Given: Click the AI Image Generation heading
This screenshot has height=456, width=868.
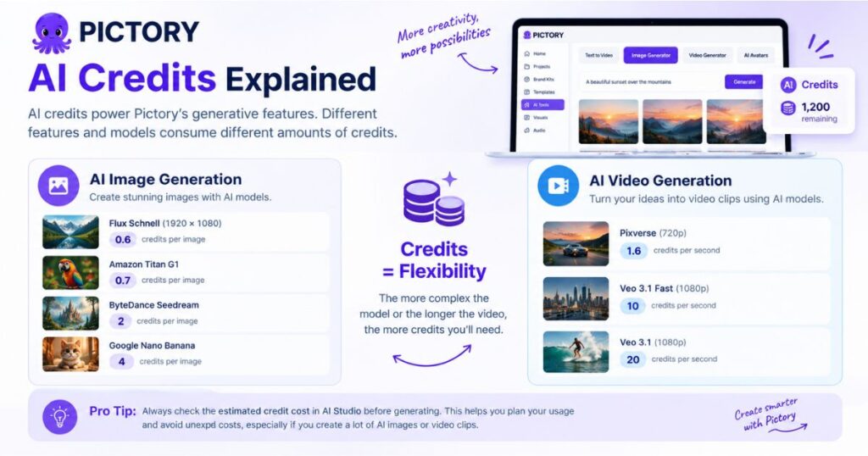Looking at the screenshot, I should [165, 180].
